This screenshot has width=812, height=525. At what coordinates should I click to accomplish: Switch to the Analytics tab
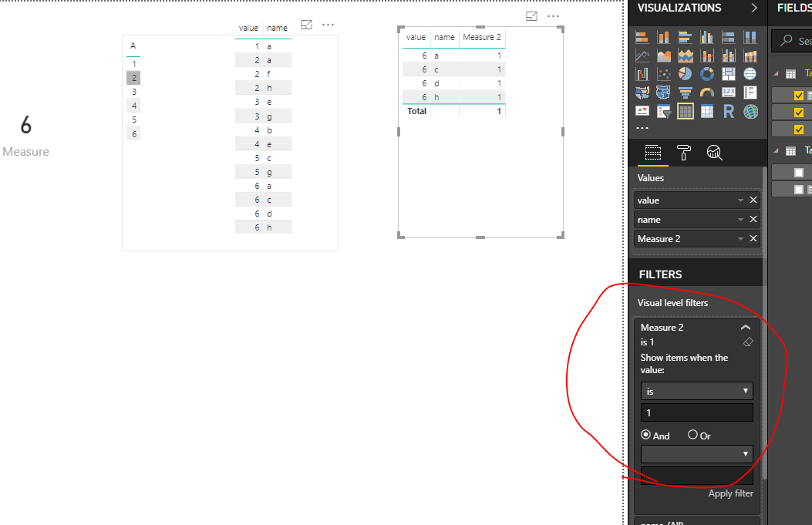(x=715, y=153)
